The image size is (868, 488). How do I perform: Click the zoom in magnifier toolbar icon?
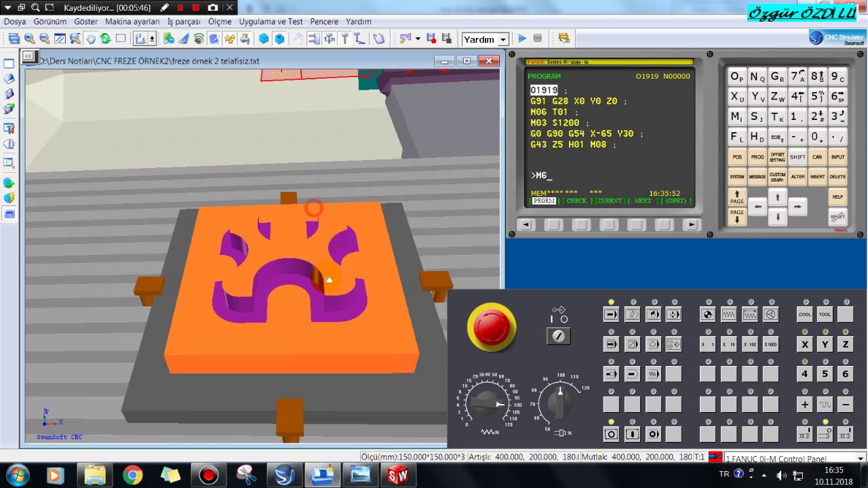[29, 39]
